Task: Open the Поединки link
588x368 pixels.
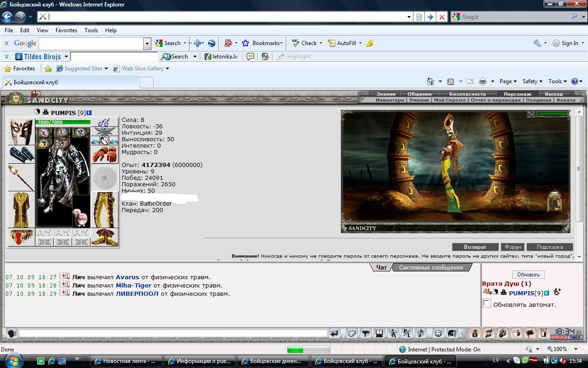Action: click(538, 100)
